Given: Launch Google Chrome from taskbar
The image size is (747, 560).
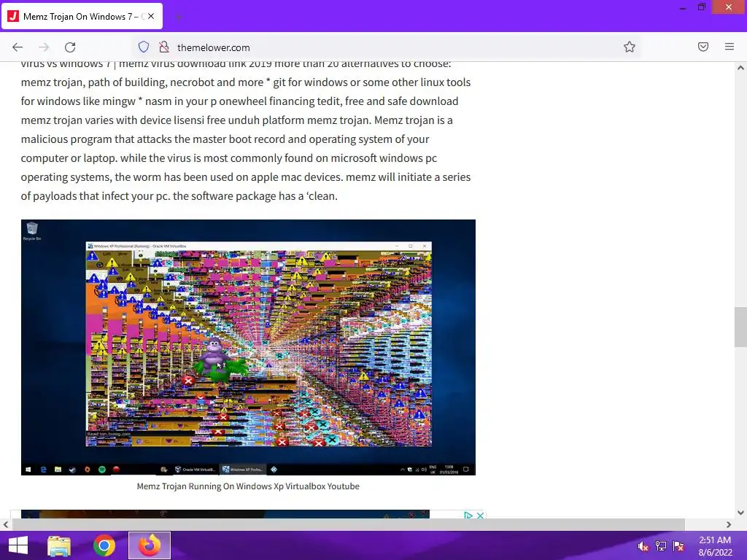Looking at the screenshot, I should [104, 545].
